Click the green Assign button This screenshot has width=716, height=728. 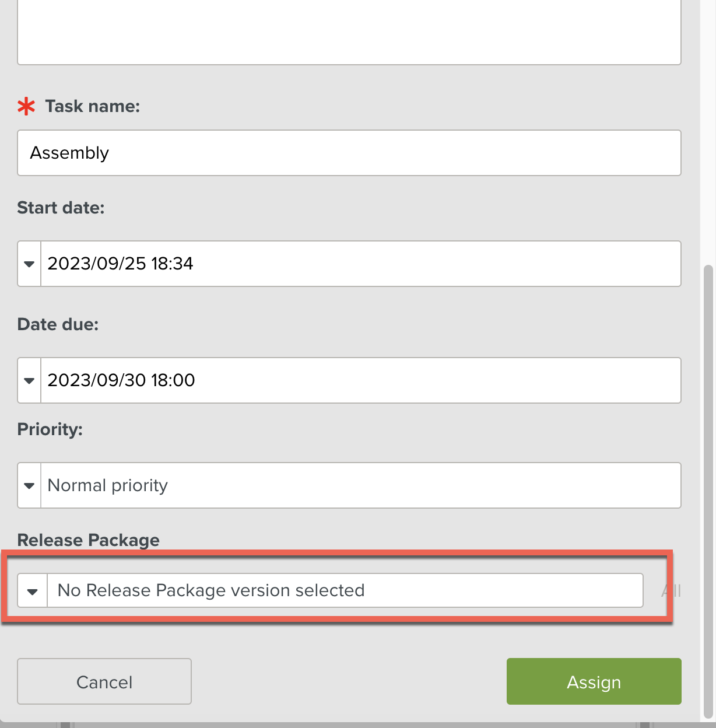594,681
